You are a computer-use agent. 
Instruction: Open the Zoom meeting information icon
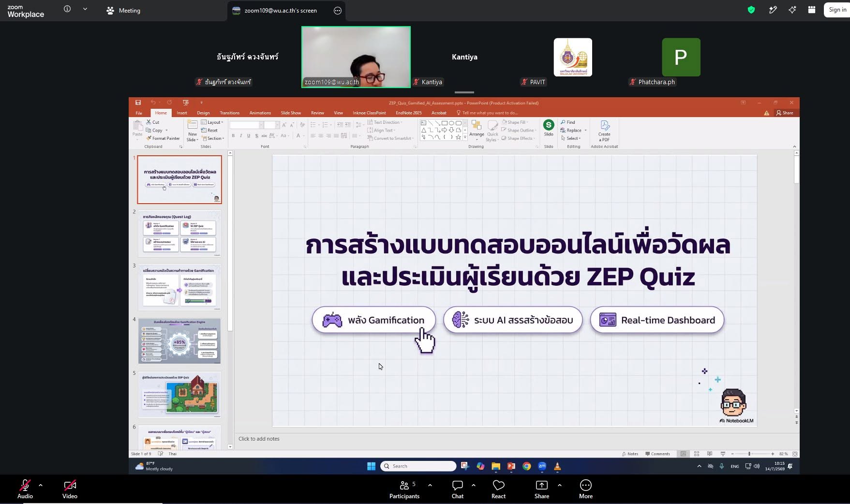(x=67, y=9)
